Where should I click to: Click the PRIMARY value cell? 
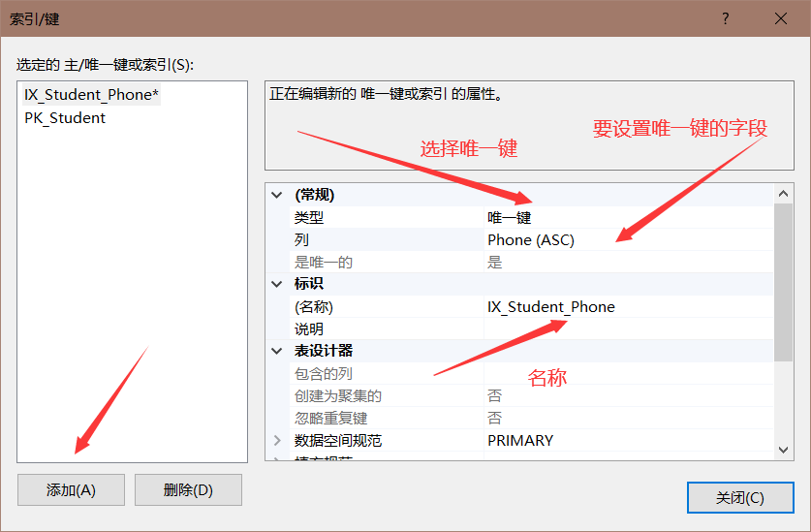(629, 440)
